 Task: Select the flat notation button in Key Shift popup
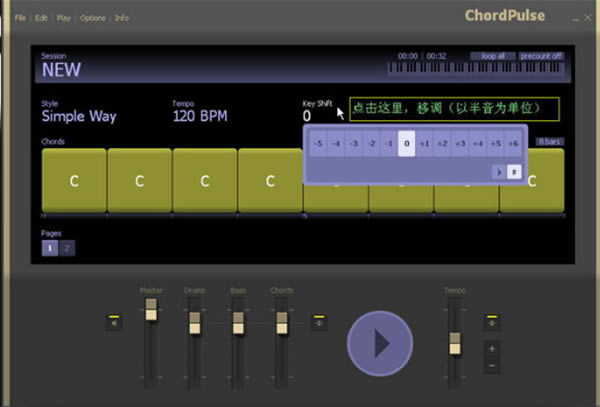(498, 172)
